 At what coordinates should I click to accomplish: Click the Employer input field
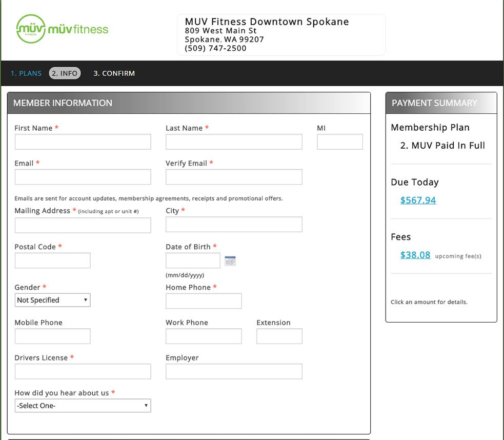coord(234,372)
